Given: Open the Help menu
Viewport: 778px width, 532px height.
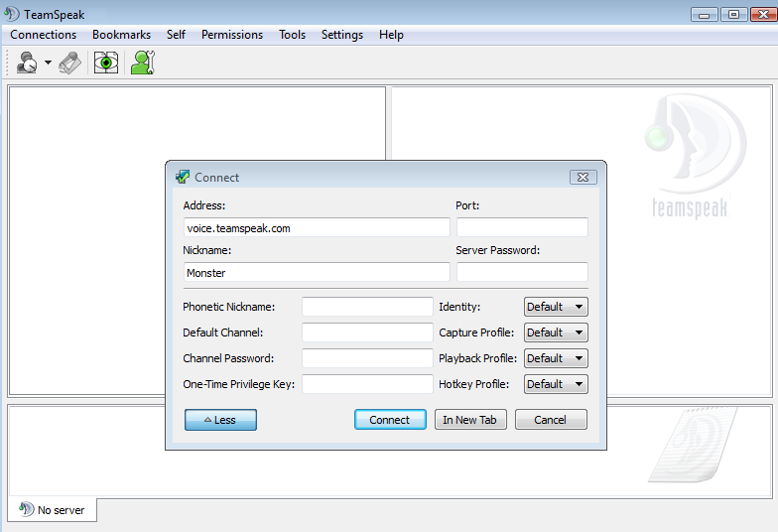Looking at the screenshot, I should coord(391,35).
